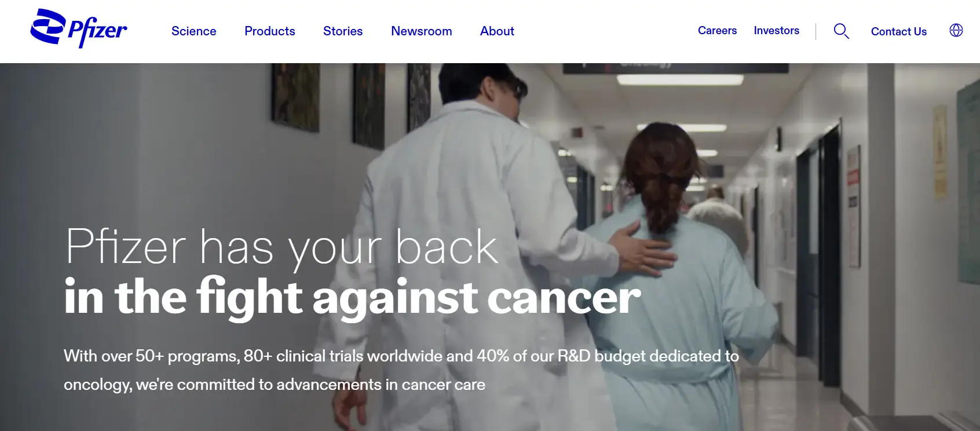Image resolution: width=980 pixels, height=431 pixels.
Task: Click the bold "in the fight against cancer" text
Action: coord(352,297)
